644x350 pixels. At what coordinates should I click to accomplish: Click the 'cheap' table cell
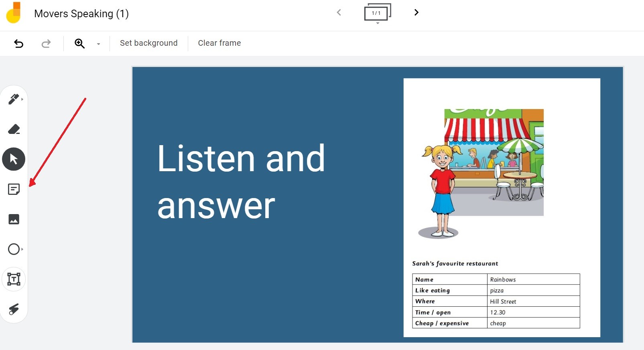533,323
